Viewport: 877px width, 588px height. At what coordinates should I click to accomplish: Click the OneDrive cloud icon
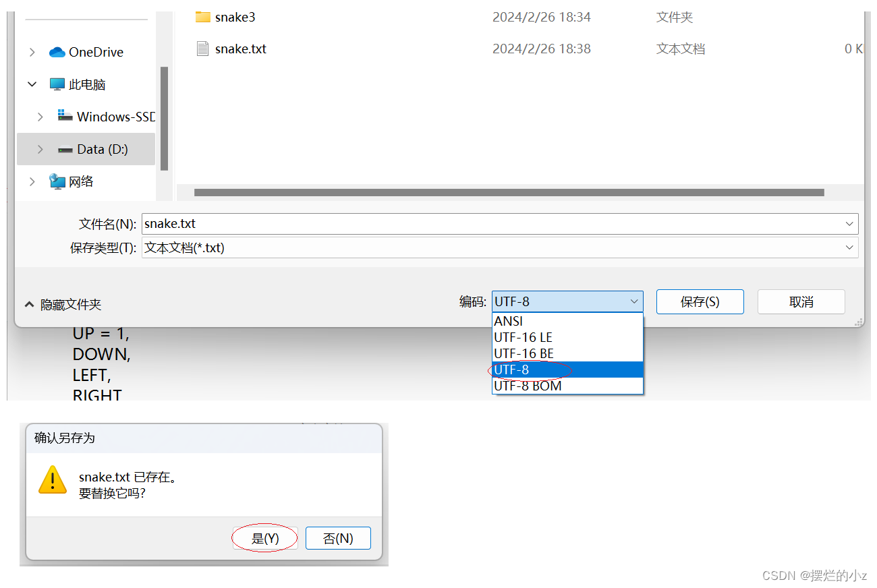point(57,52)
